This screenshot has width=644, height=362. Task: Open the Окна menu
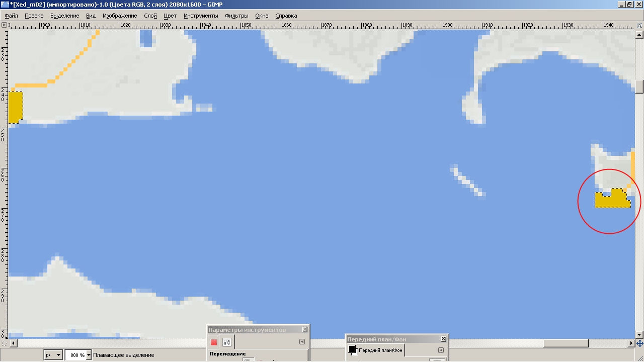(262, 16)
